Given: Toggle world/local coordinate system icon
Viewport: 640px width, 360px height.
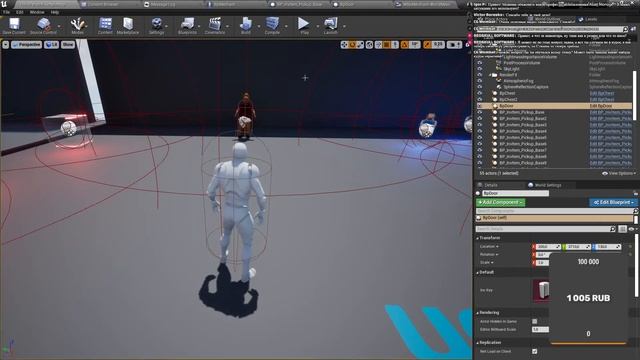Looking at the screenshot, I should 370,44.
